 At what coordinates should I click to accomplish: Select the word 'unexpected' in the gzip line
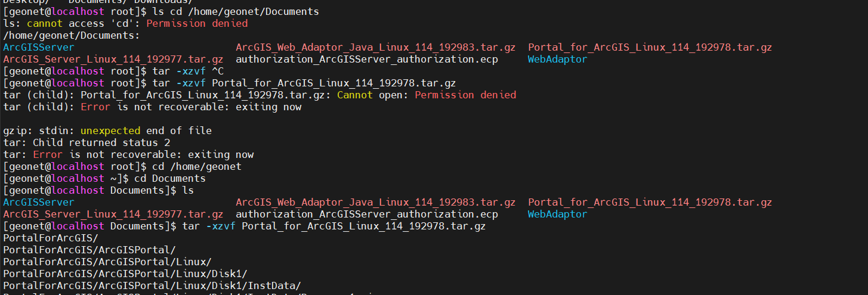click(110, 131)
